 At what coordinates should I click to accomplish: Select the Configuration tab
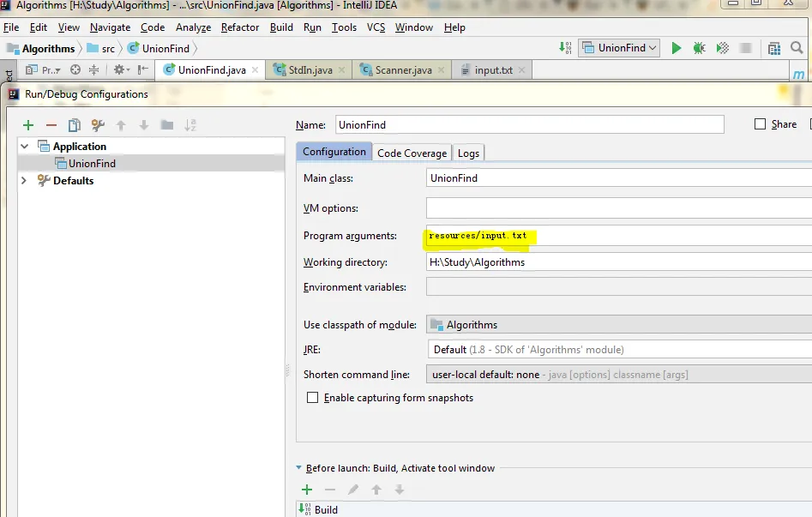pyautogui.click(x=334, y=151)
